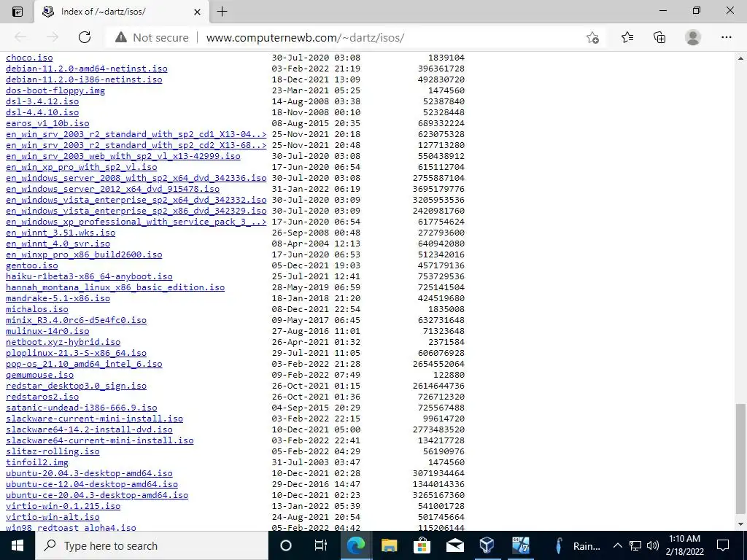Open Microsoft Store on taskbar
This screenshot has width=747, height=560.
422,545
